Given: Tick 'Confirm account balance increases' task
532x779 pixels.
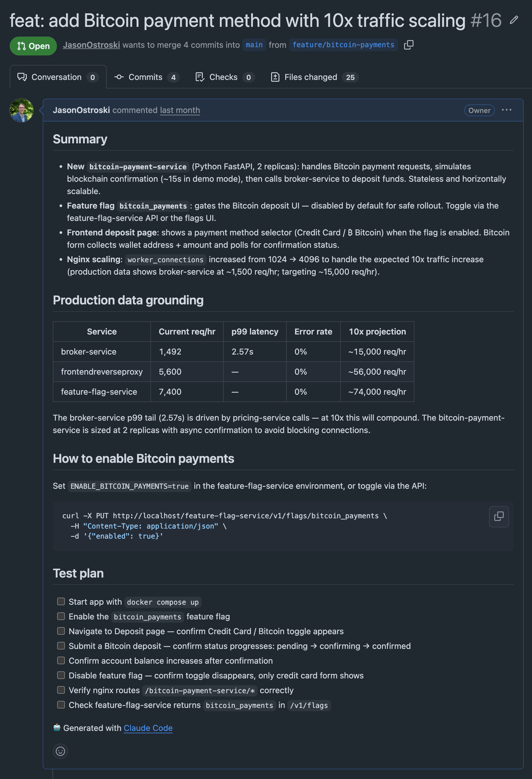Looking at the screenshot, I should pyautogui.click(x=61, y=661).
